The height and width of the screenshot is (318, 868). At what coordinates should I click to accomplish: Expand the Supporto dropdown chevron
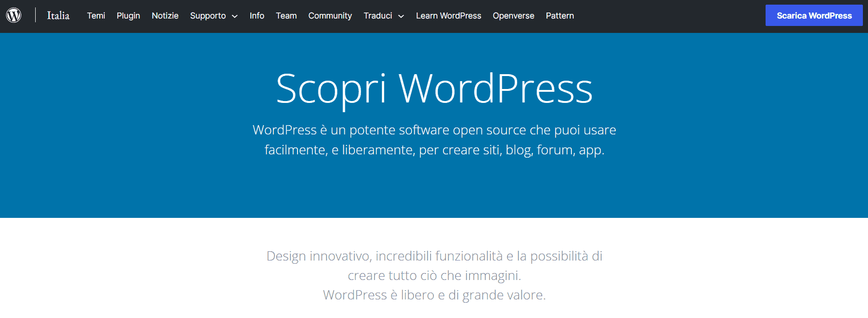[234, 16]
